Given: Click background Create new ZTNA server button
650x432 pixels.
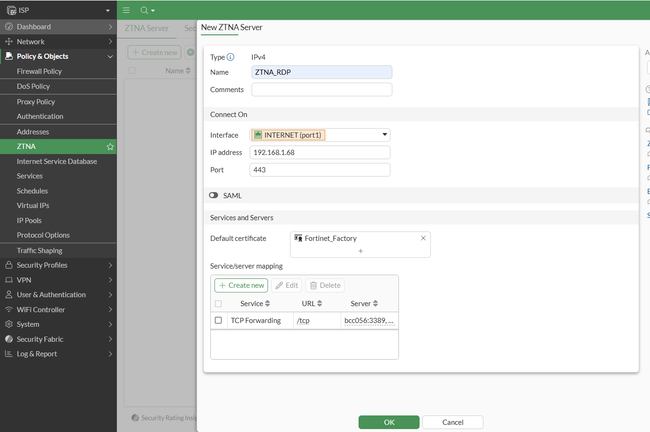Looking at the screenshot, I should pos(154,52).
